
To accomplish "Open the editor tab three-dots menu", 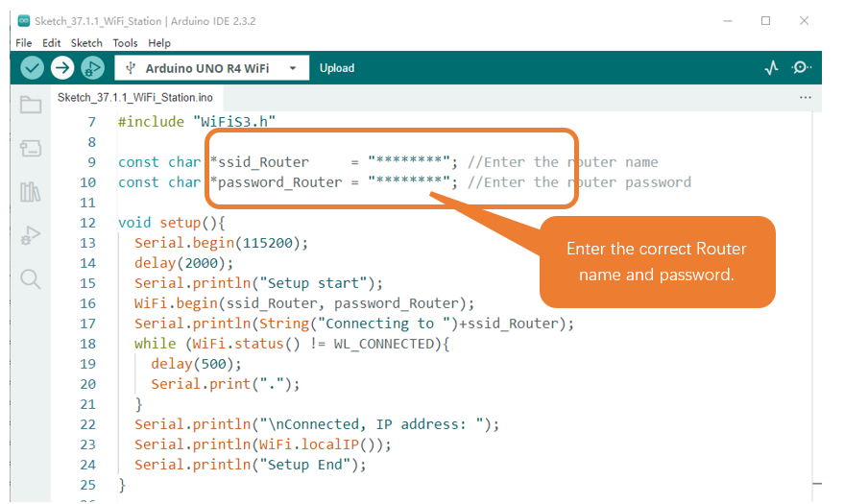I will coord(806,97).
